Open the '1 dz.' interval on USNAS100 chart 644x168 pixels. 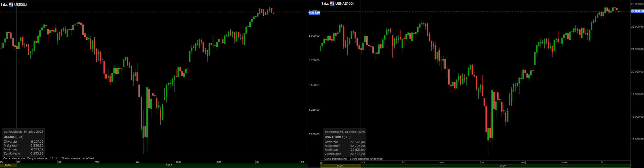tap(325, 4)
